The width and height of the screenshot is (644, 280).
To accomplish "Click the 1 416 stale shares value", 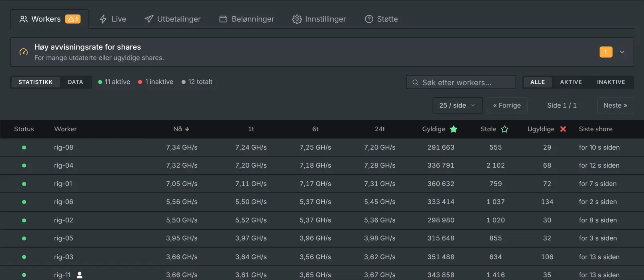I will tap(496, 275).
